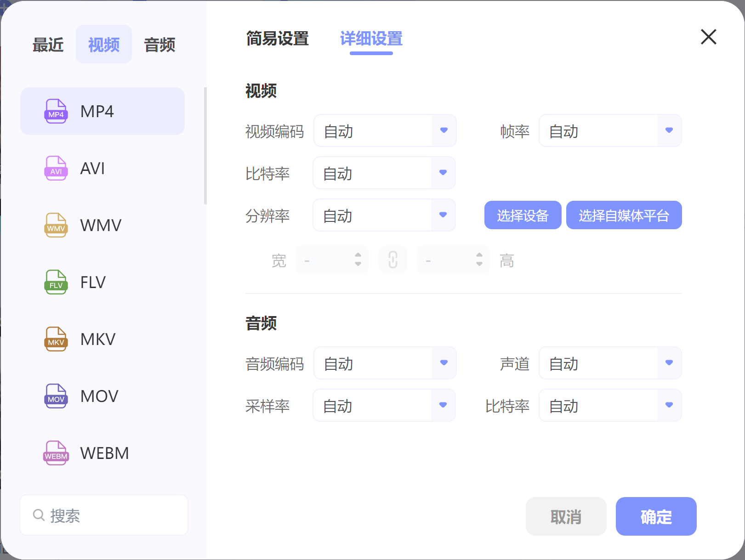Switch to the 简易设置 tab

coord(277,40)
